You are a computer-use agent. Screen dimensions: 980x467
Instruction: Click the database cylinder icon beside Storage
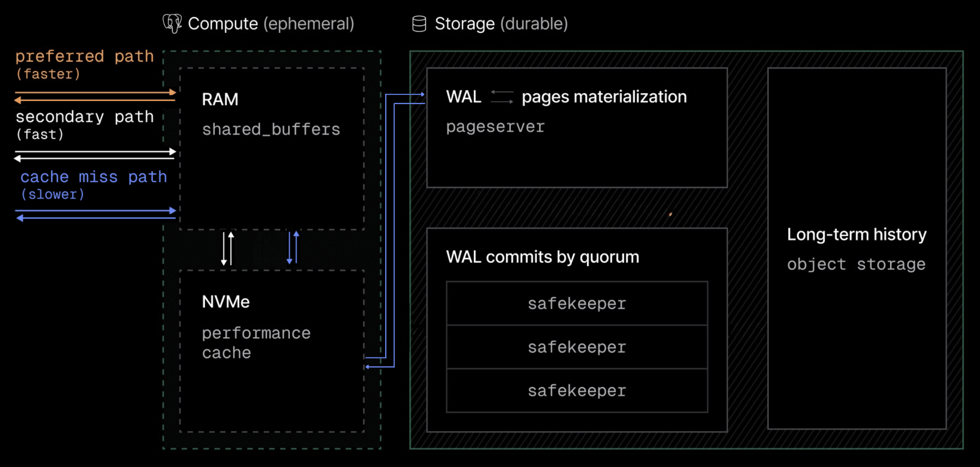click(x=419, y=24)
